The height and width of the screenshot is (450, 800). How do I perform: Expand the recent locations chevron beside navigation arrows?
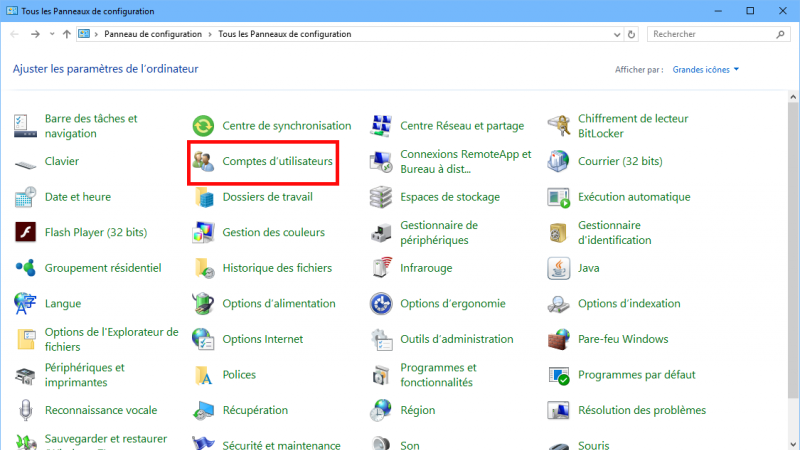pyautogui.click(x=51, y=34)
